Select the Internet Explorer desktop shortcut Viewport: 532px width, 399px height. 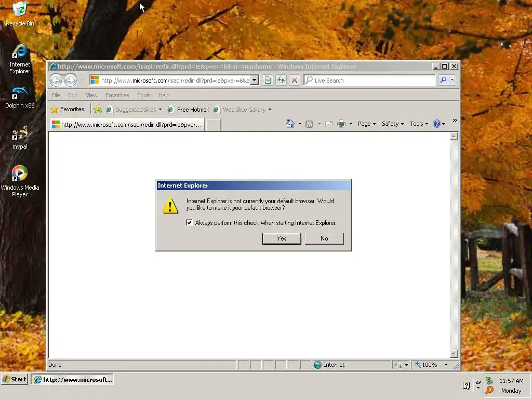click(x=20, y=59)
